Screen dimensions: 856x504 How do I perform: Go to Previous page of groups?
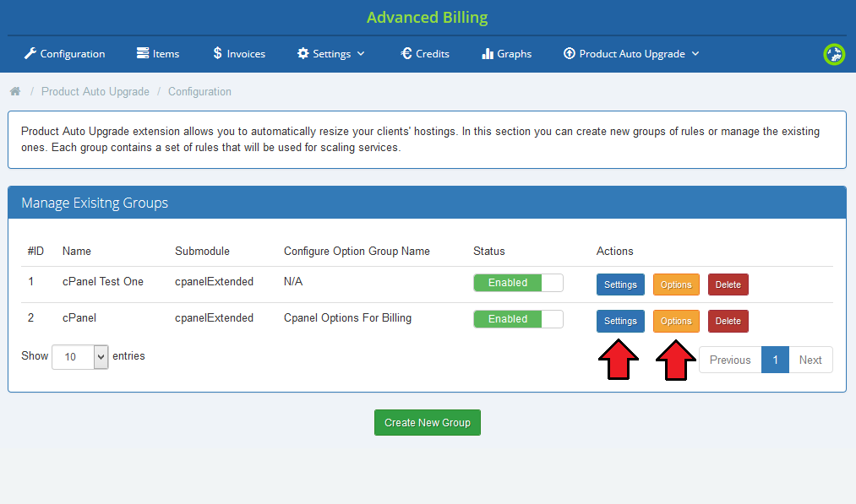tap(730, 360)
